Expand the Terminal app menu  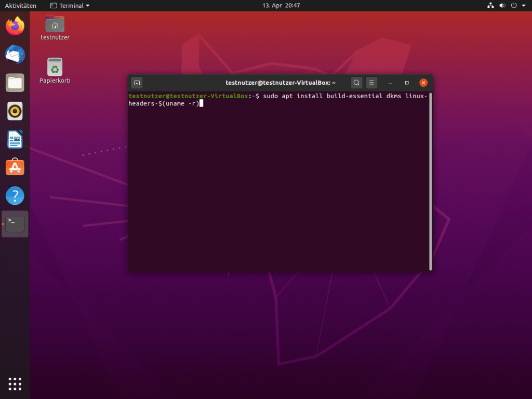tap(70, 6)
